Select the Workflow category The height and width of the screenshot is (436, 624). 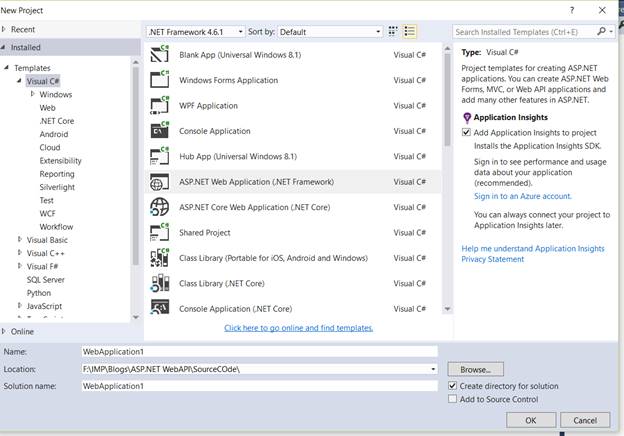(56, 226)
